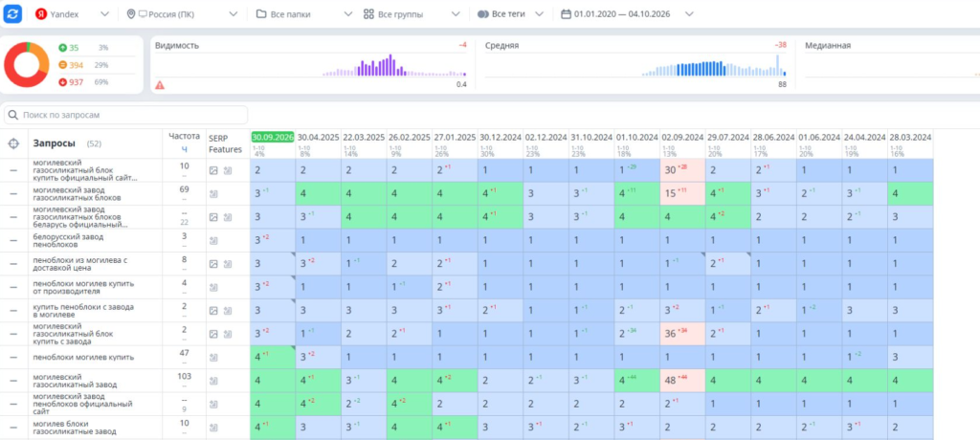Click the Средняя position chart panel
980x440 pixels.
pyautogui.click(x=635, y=65)
